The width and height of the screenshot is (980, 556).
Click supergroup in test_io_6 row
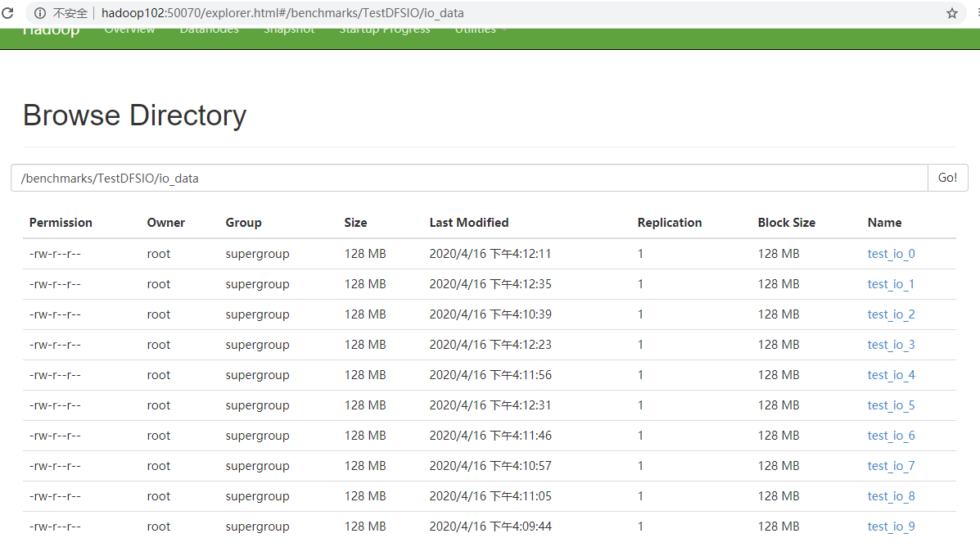(258, 436)
